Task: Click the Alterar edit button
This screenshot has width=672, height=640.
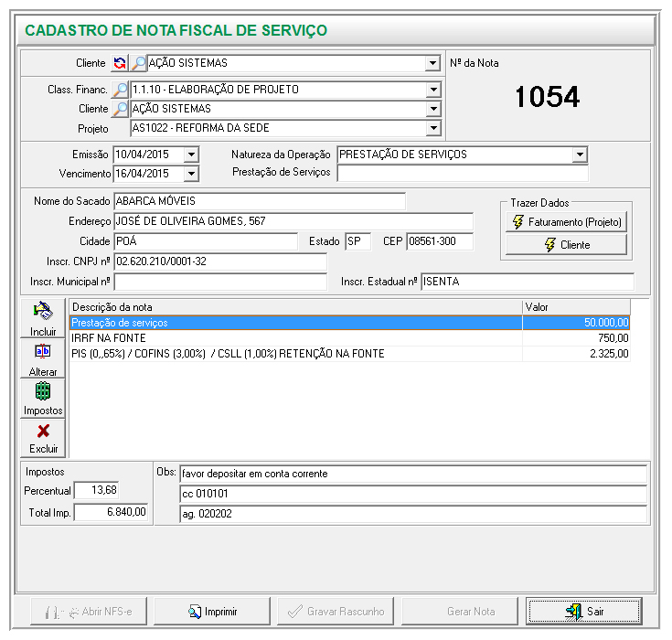Action: click(43, 358)
